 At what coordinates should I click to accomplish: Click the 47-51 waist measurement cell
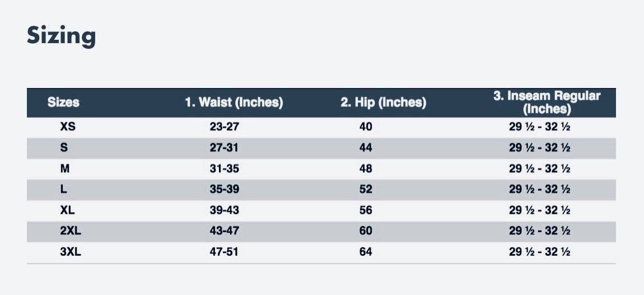[224, 252]
